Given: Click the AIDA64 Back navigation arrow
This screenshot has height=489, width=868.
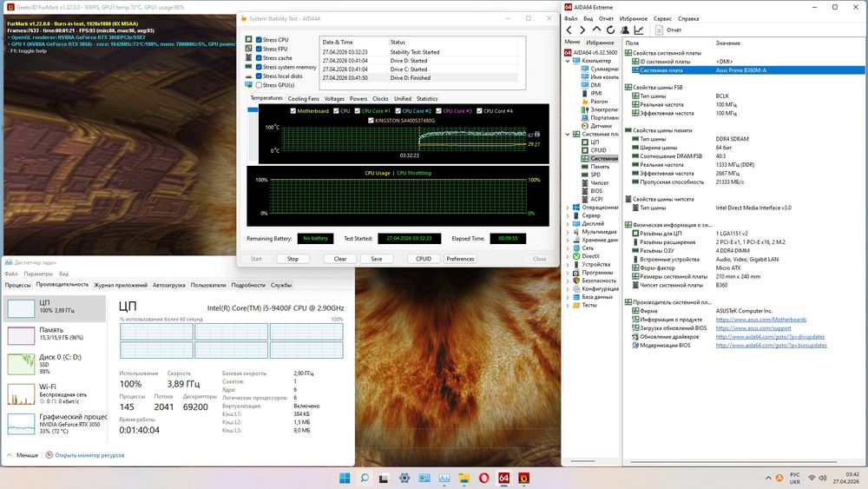Looking at the screenshot, I should pos(569,30).
